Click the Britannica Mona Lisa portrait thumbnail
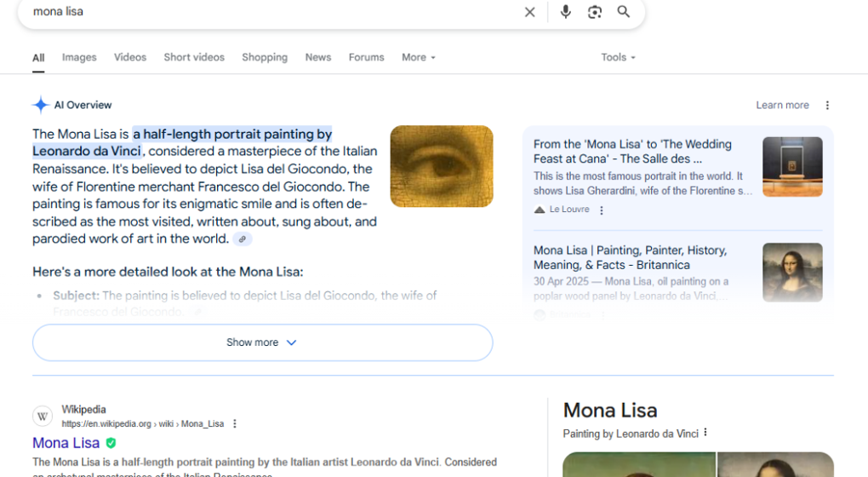The height and width of the screenshot is (477, 868). click(792, 273)
